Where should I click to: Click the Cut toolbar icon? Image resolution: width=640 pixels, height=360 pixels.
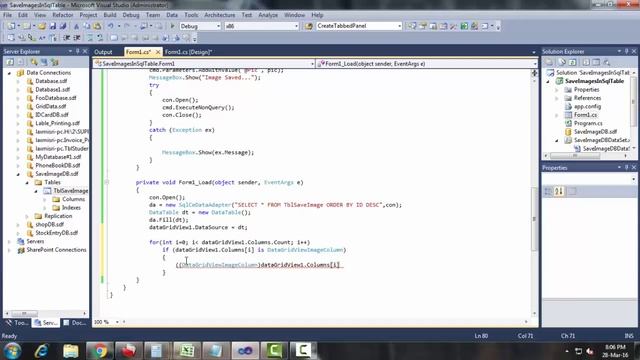click(x=76, y=26)
